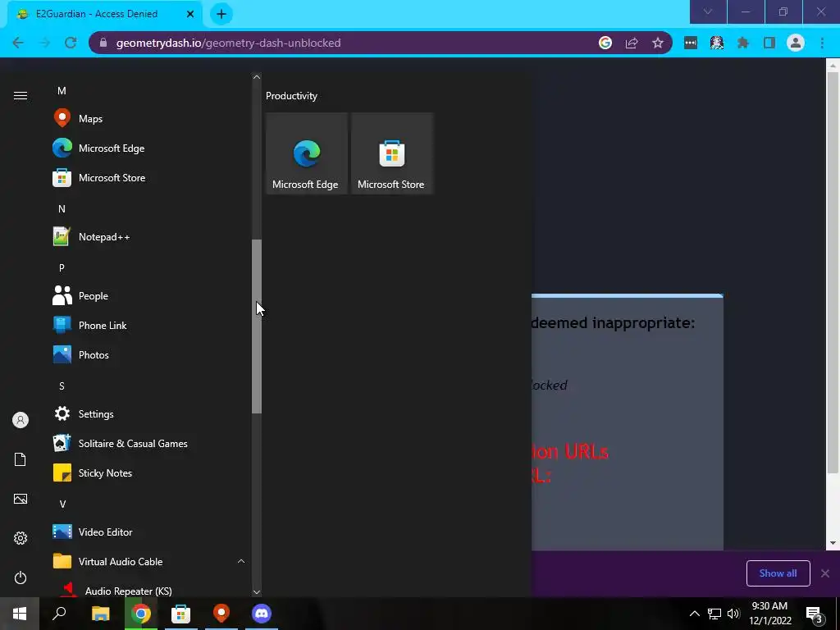Select the E2Guardian - Access Denied tab
This screenshot has height=630, width=840.
tap(105, 15)
